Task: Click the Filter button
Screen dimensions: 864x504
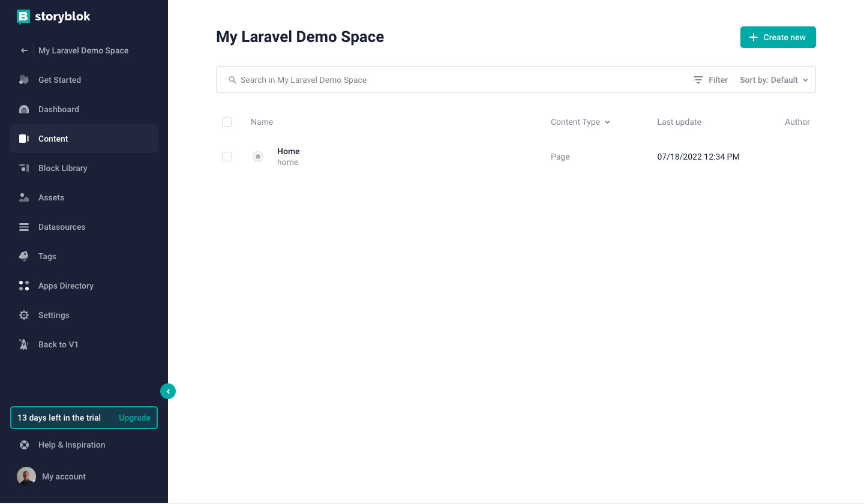Action: pos(710,80)
